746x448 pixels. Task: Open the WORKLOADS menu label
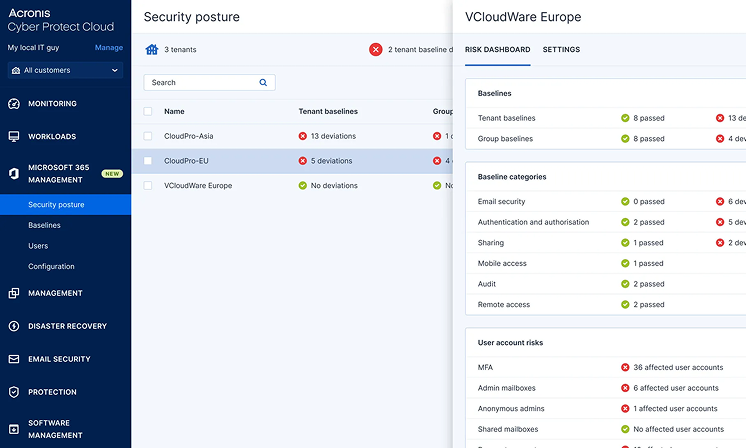pos(52,136)
